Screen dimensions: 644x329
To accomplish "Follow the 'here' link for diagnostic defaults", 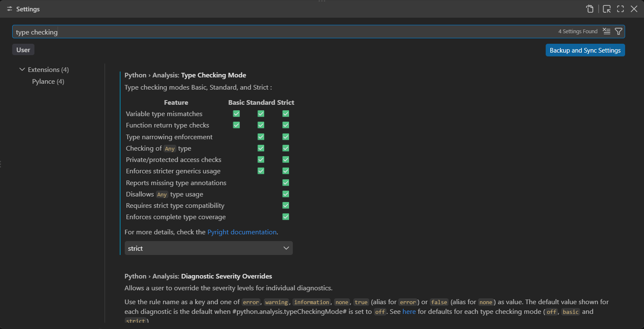I will pyautogui.click(x=409, y=311).
